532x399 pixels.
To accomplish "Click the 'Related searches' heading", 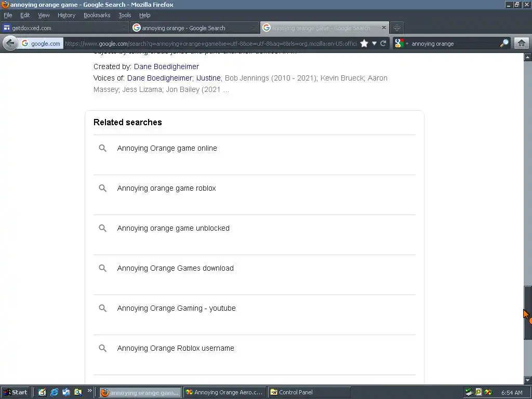I will tap(128, 123).
